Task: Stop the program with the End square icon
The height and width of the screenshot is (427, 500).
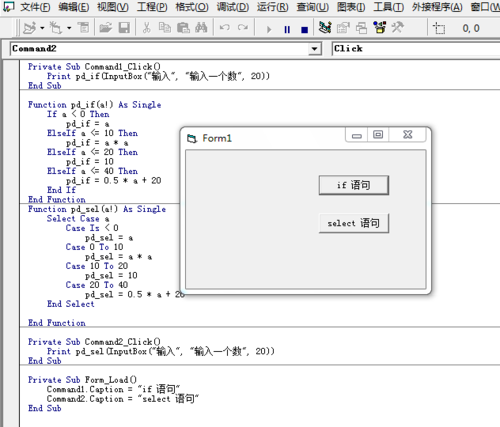Action: 304,30
